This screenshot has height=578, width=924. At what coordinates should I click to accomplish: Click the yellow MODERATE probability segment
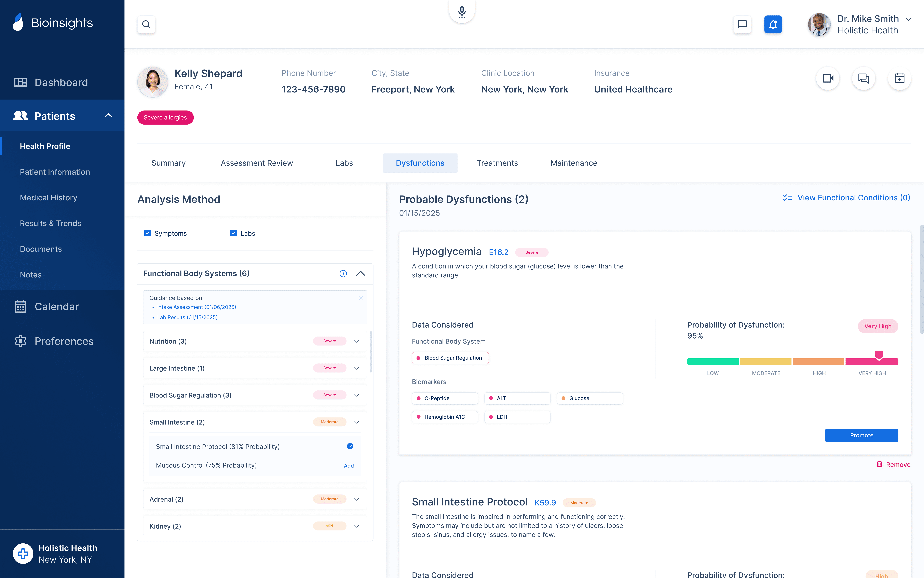tap(765, 362)
